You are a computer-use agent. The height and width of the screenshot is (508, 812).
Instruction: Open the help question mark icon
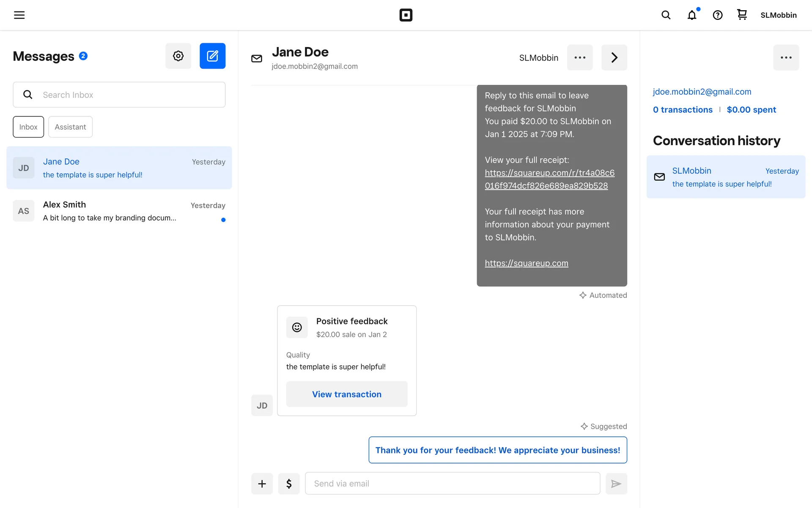click(x=717, y=15)
